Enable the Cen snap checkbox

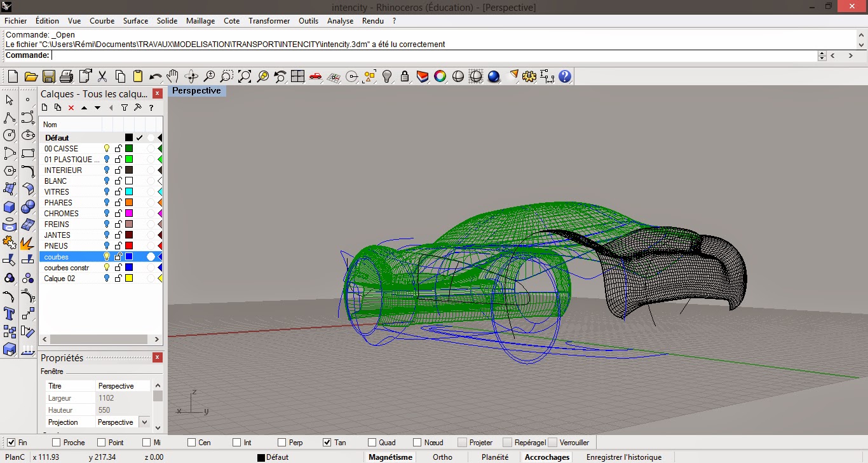[x=192, y=443]
